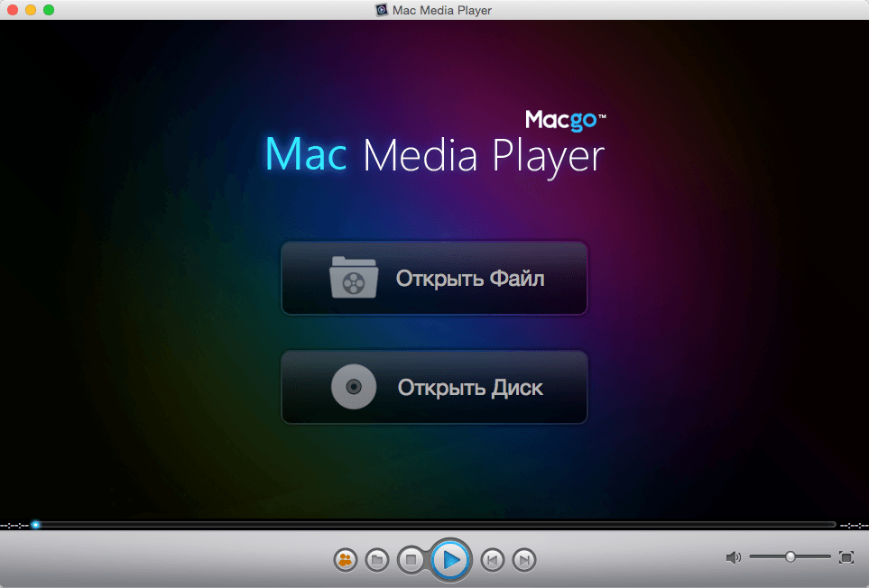Mute audio using the speaker icon
This screenshot has height=588, width=869.
734,557
